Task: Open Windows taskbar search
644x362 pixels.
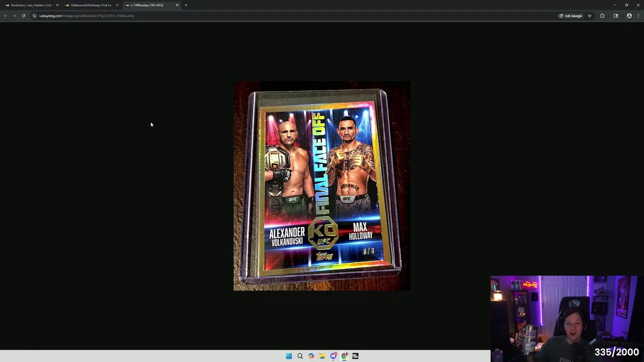Action: (x=300, y=356)
